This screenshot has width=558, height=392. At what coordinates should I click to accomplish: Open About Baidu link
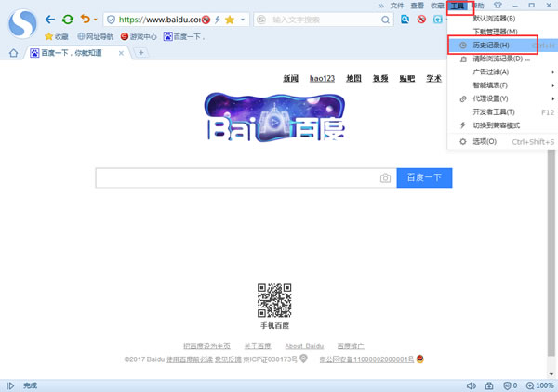pyautogui.click(x=304, y=346)
